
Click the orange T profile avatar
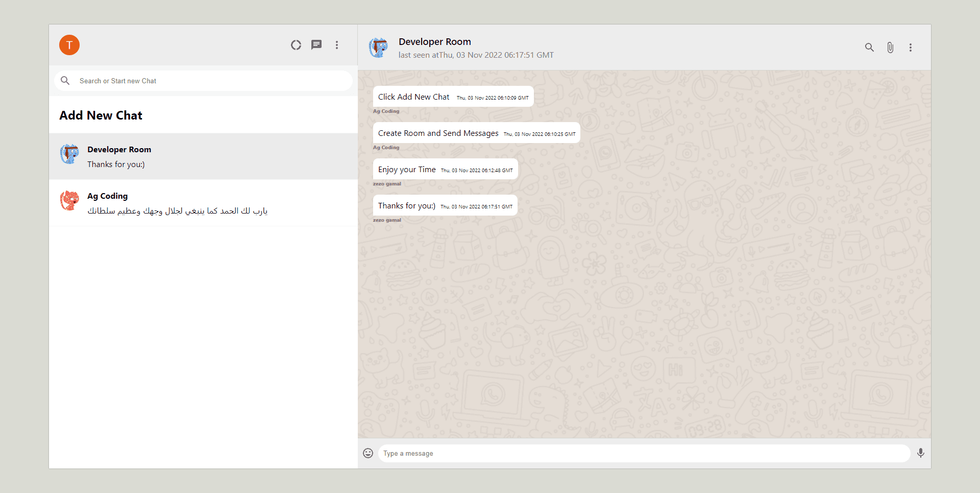tap(69, 45)
